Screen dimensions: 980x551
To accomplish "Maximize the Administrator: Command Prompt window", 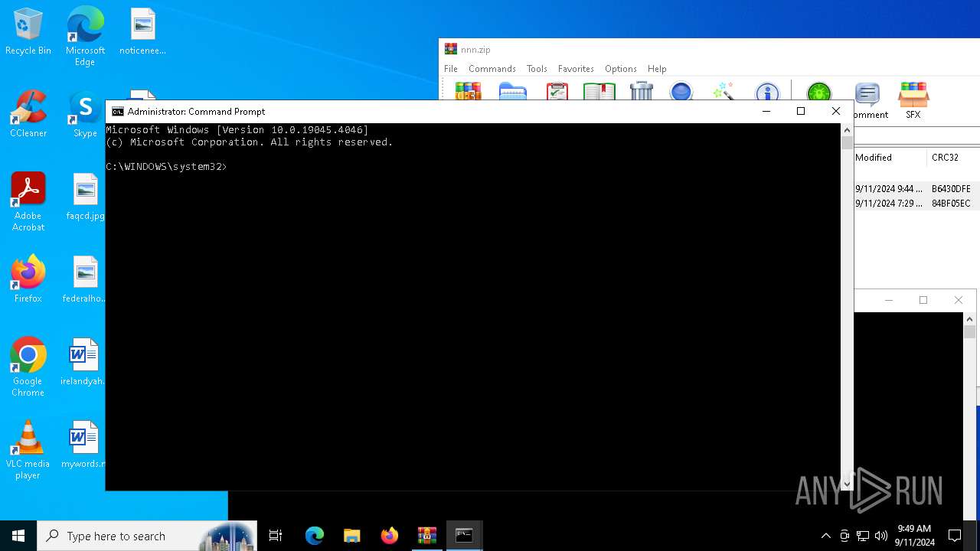I will point(801,112).
